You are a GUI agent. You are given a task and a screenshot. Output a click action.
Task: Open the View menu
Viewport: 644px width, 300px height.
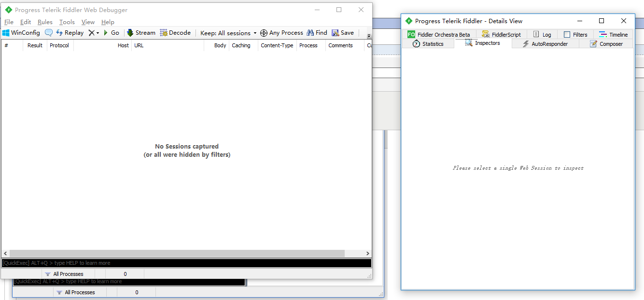pos(88,22)
